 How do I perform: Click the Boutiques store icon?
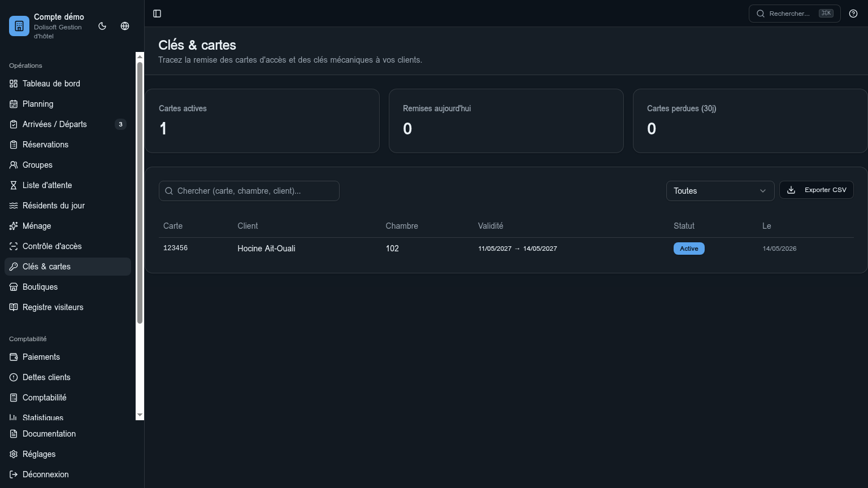tap(14, 287)
